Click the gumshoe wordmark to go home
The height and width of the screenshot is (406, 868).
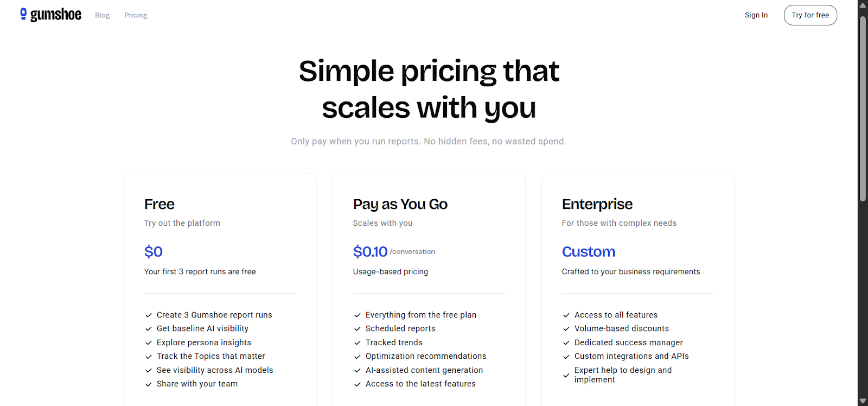(x=56, y=15)
